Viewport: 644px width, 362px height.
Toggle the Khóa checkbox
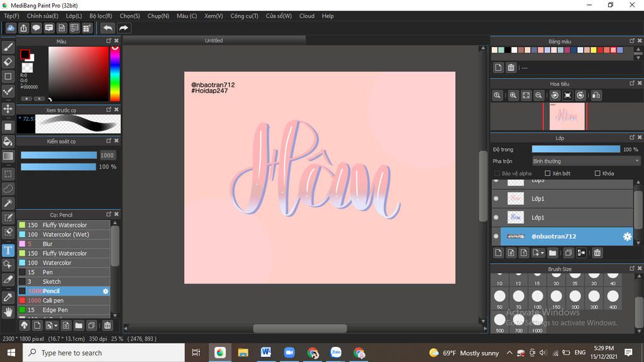[x=597, y=173]
